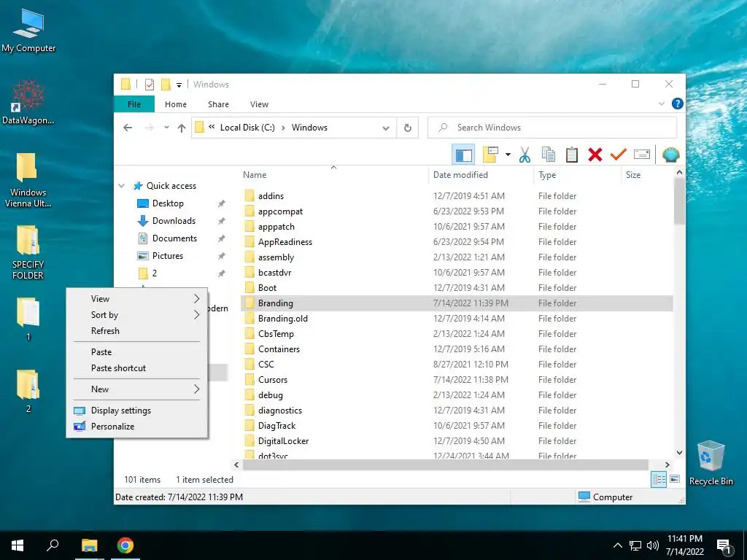Select desktop folder named 1
747x560 pixels.
[x=28, y=319]
